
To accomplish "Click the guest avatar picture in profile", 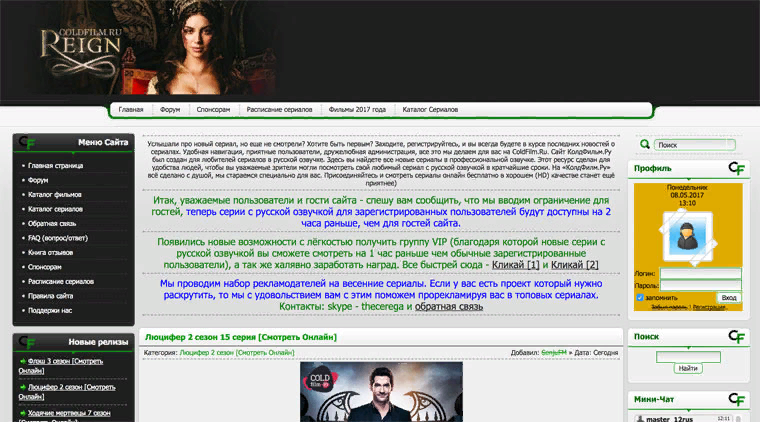I will [687, 238].
